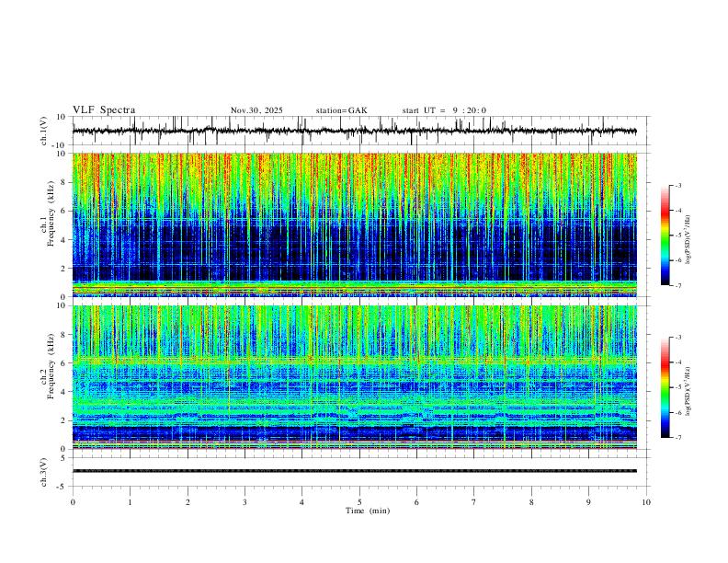The width and height of the screenshot is (728, 563).
Task: Select the "start UT = 9 : 20: 0" text
Action: (444, 110)
